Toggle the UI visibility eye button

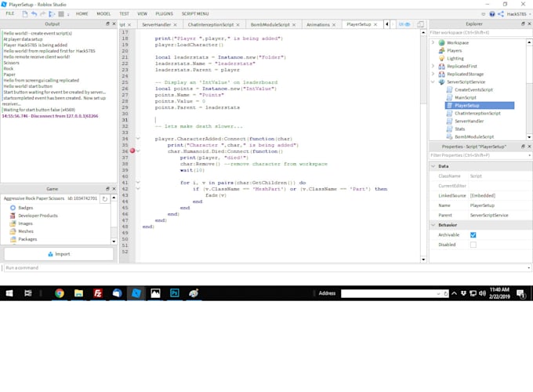tap(404, 24)
